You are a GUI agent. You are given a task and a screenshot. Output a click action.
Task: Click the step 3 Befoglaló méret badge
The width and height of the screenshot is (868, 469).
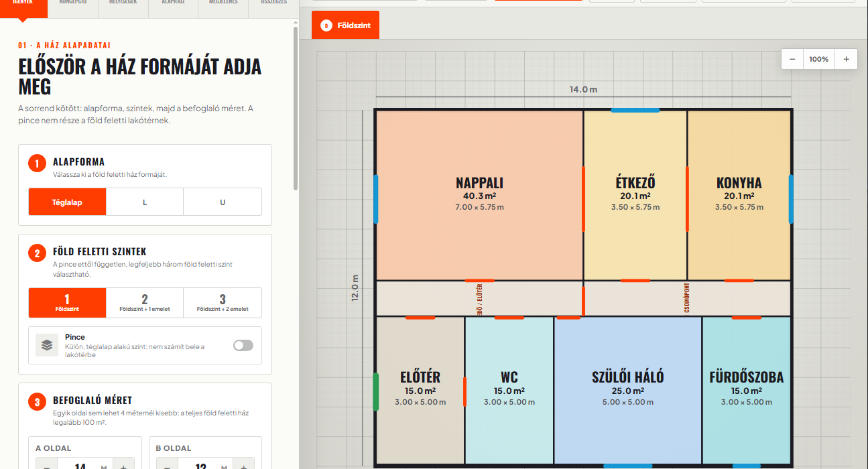pos(37,402)
